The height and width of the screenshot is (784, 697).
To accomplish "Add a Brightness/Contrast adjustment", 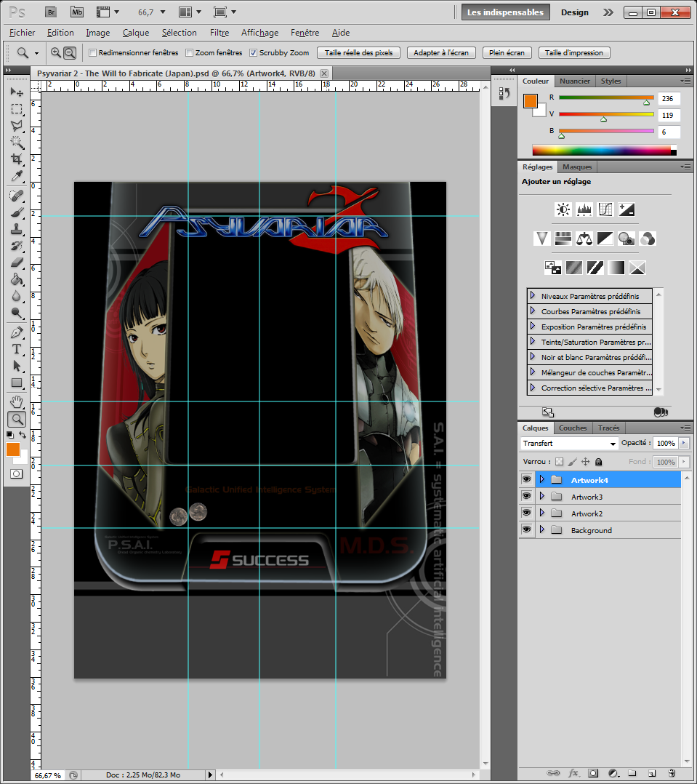I will (563, 209).
